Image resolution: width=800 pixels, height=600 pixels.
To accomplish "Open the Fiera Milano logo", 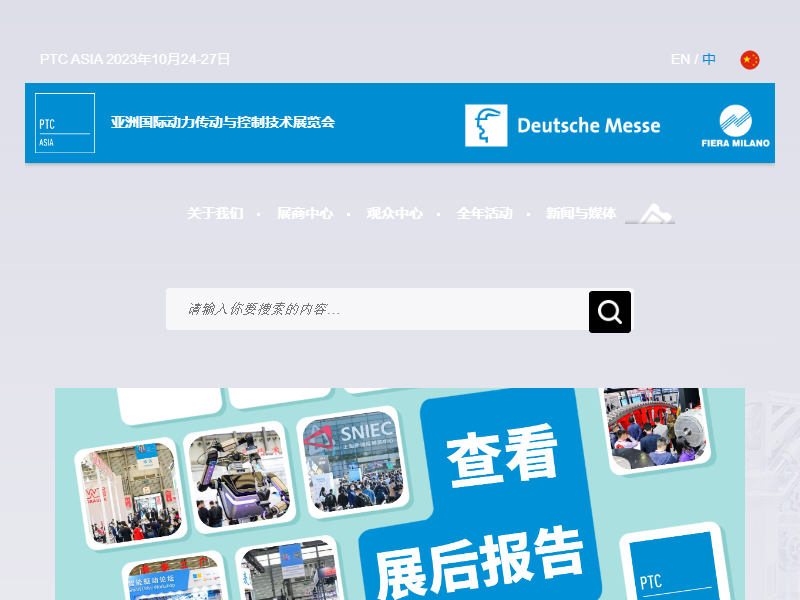I will [735, 127].
